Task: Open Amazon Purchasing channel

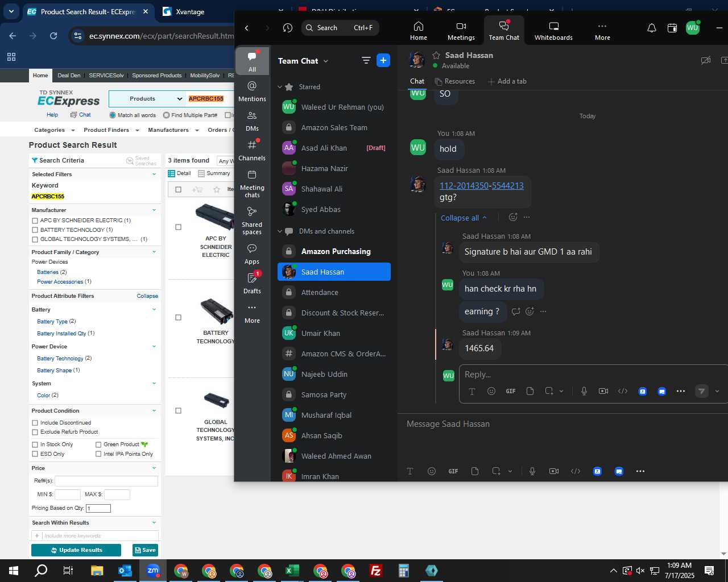Action: tap(334, 251)
